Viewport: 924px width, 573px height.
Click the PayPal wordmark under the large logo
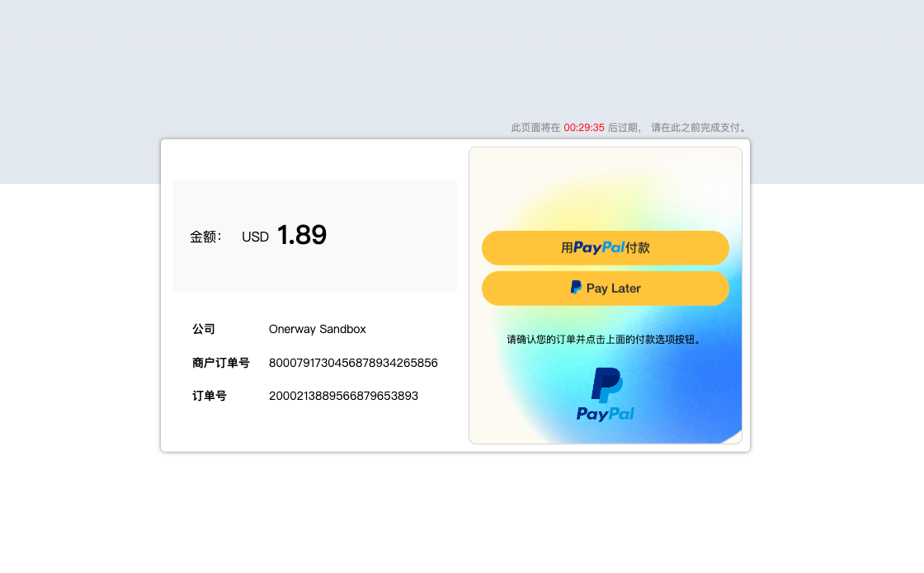605,414
